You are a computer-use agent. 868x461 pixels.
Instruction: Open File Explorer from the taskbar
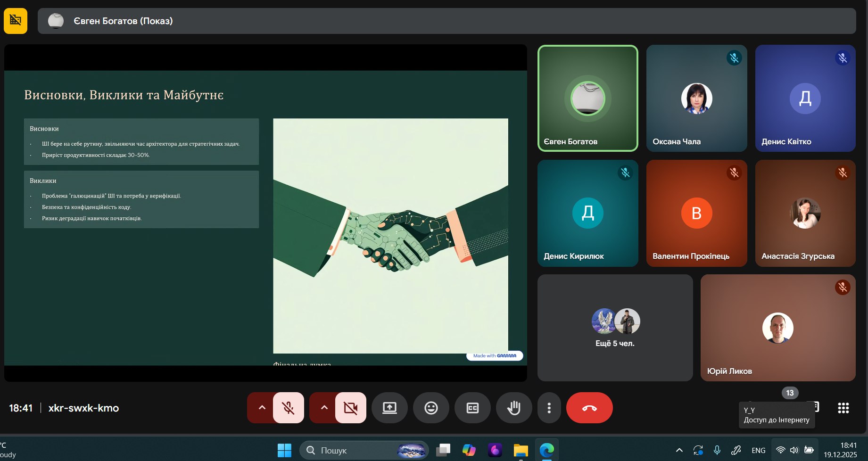click(521, 450)
